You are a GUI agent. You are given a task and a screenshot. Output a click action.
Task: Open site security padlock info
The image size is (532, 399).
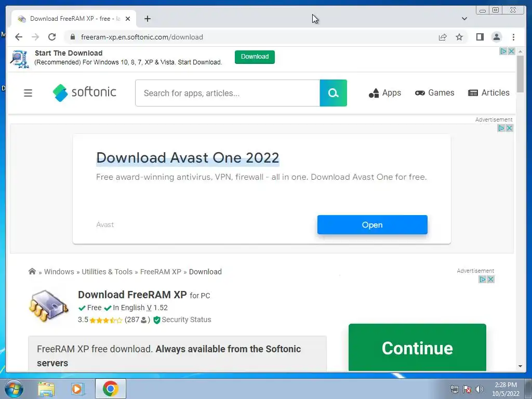(x=72, y=37)
